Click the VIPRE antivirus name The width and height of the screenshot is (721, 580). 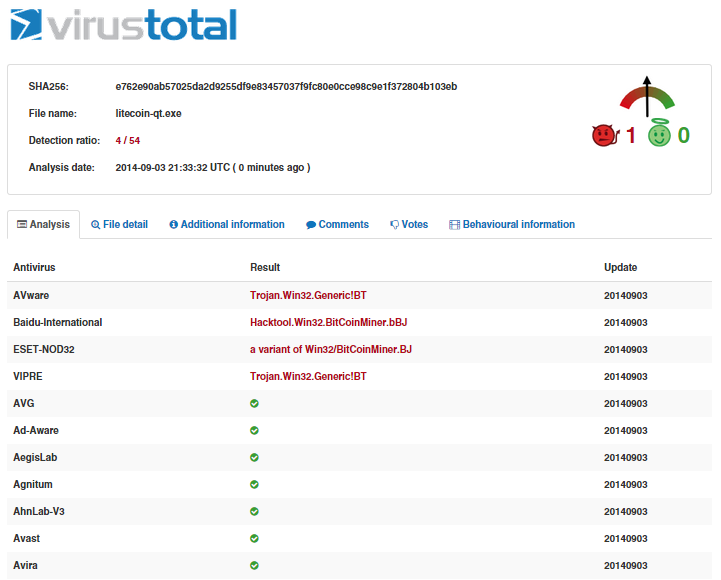tap(28, 376)
